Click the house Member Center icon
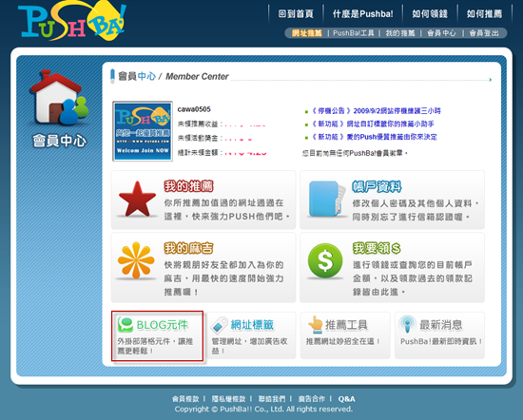Screen dimensions: 523x420 [59, 97]
